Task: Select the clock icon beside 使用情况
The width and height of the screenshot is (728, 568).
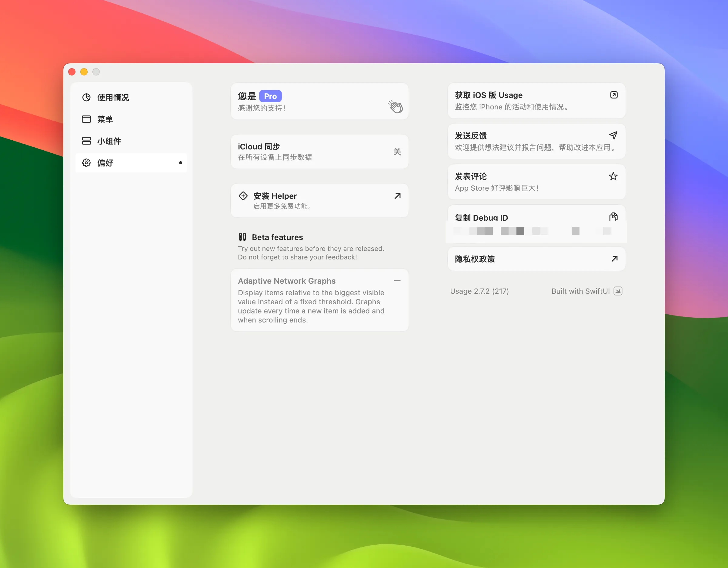Action: [x=87, y=97]
